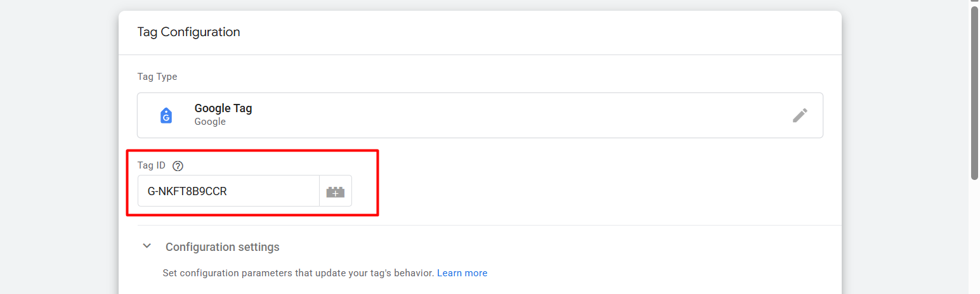Click the Tag Configuration panel heading

pyautogui.click(x=188, y=32)
